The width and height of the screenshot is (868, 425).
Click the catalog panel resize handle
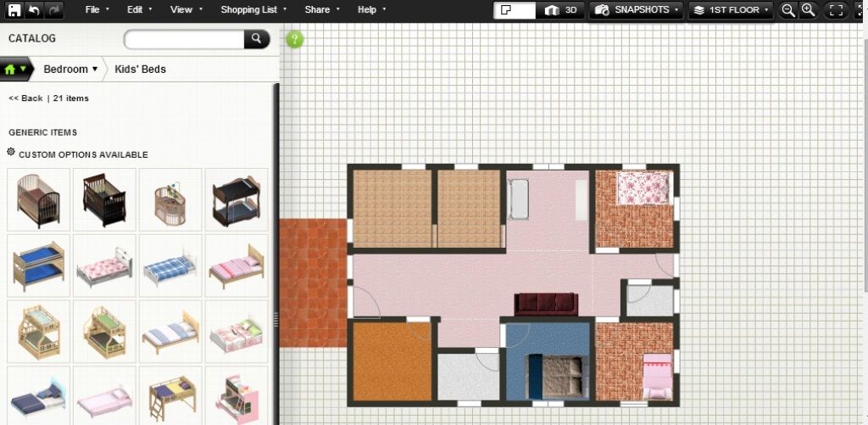pyautogui.click(x=276, y=320)
